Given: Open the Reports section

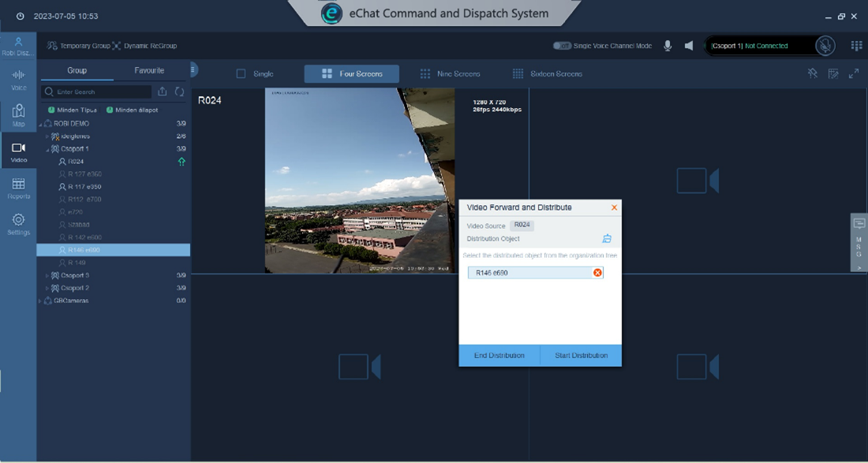Looking at the screenshot, I should click(18, 189).
